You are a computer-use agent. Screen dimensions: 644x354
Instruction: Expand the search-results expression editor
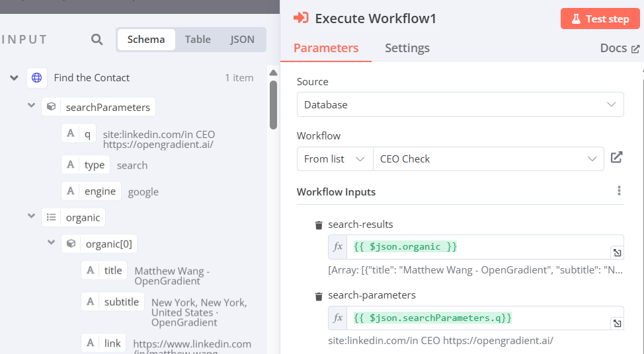[x=616, y=252]
